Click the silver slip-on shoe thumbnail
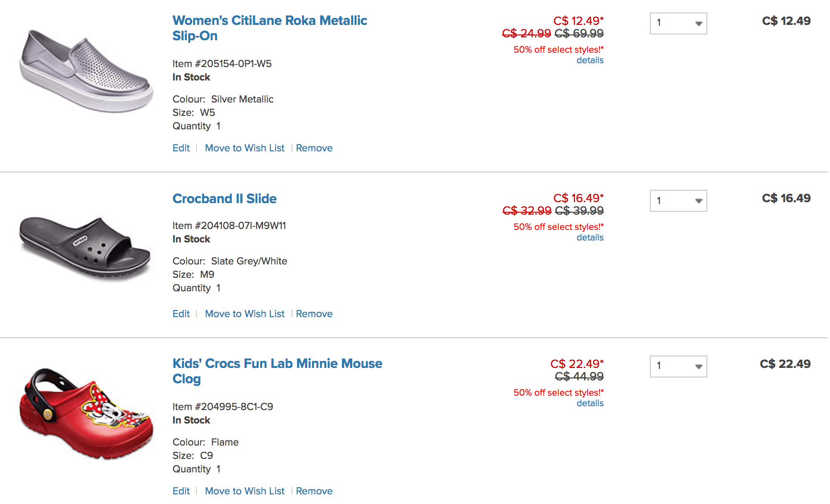830x504 pixels. click(x=86, y=71)
